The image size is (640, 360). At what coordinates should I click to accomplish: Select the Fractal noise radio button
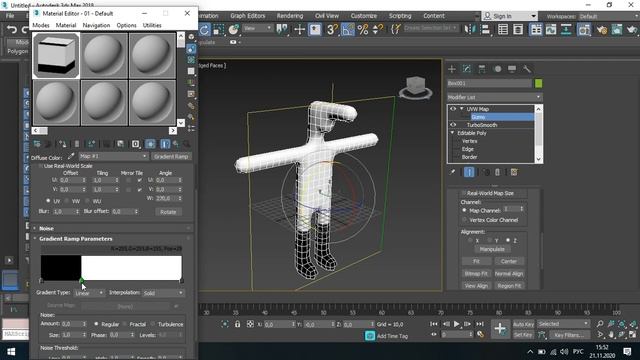[124, 324]
